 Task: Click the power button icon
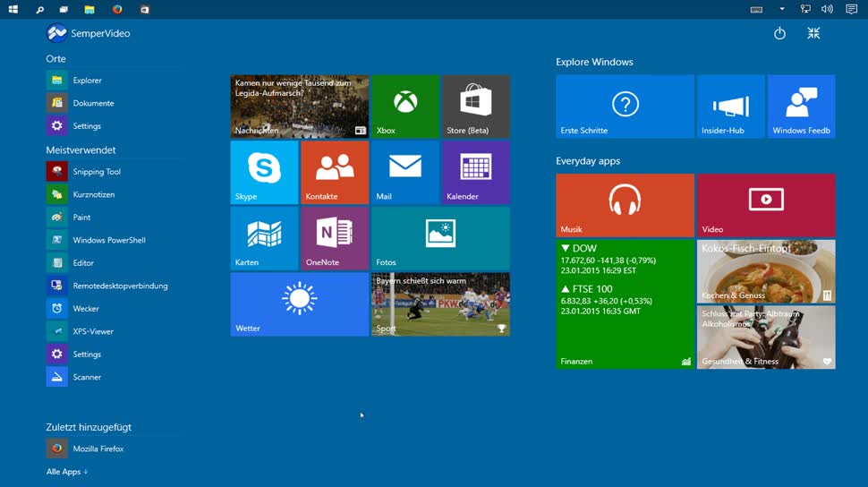(779, 33)
